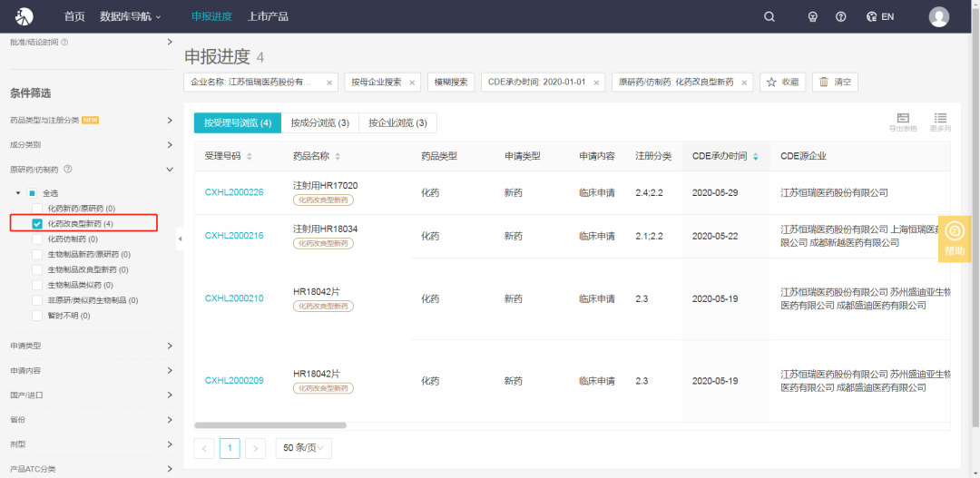Viewport: 980px width, 478px height.
Task: Open record CXHL2000226 link
Action: 234,192
